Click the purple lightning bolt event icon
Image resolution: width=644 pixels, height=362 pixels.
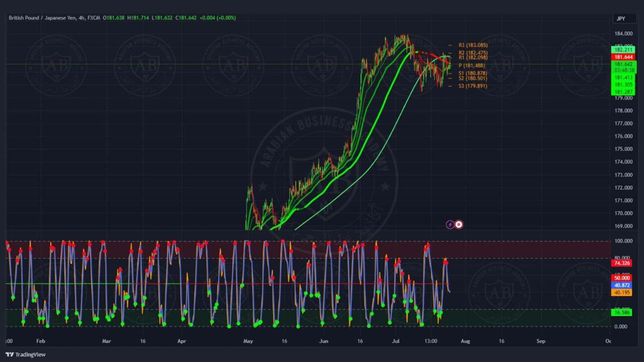click(450, 224)
